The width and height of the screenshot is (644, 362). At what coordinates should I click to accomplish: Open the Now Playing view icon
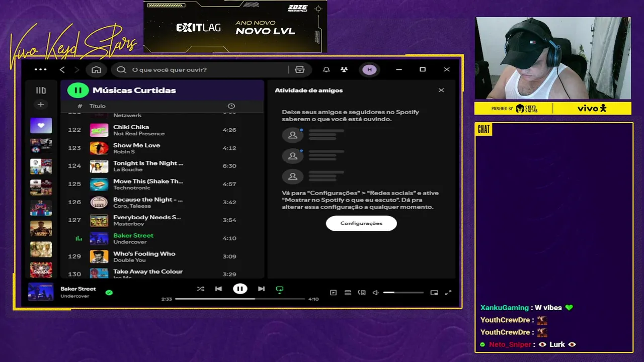[333, 293]
